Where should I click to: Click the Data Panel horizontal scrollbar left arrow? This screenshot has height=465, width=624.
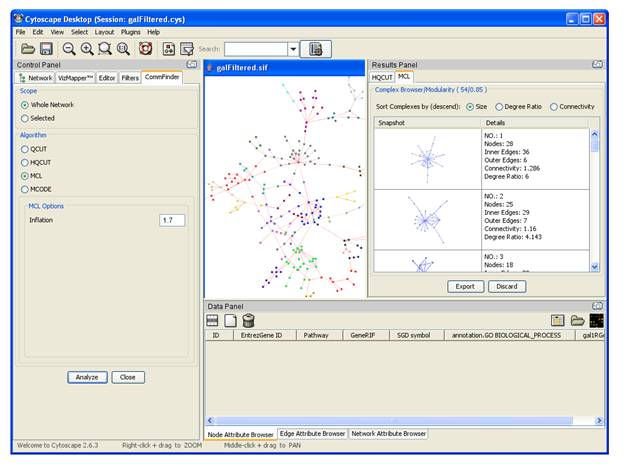pos(210,420)
